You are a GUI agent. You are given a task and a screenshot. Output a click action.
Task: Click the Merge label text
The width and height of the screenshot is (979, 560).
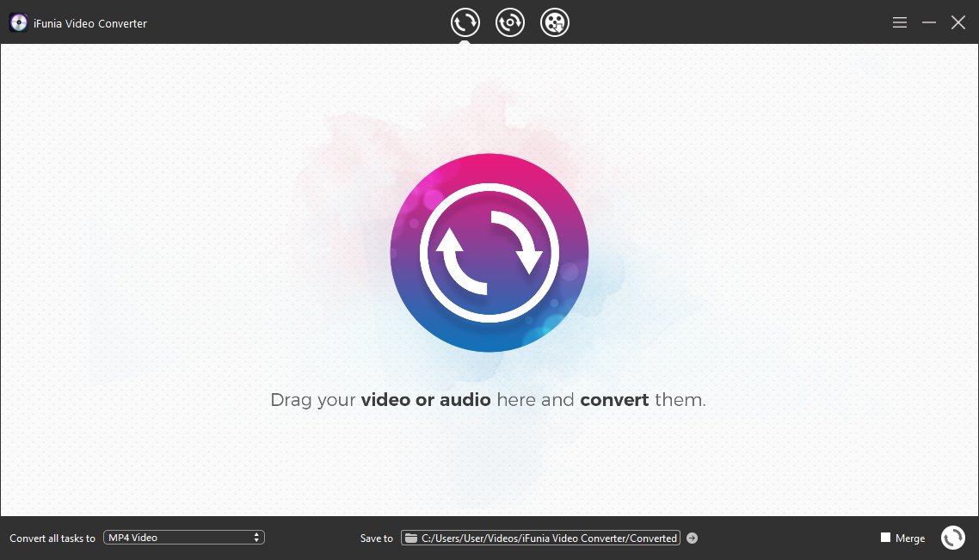point(910,538)
